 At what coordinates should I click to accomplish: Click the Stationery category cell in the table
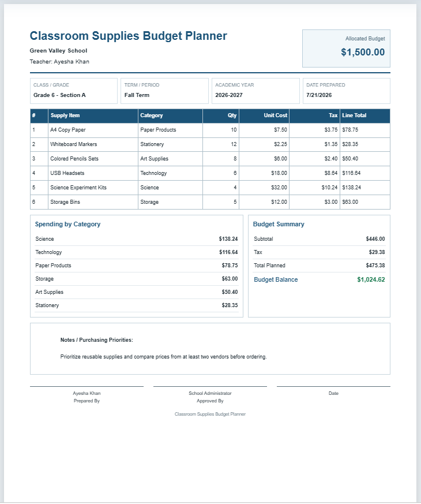170,145
